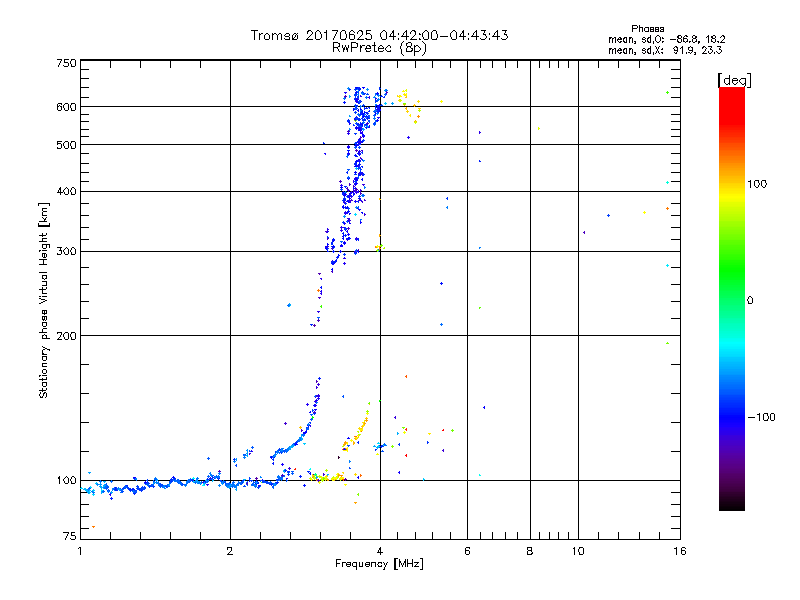Click the '75' tick on the height axis
The image size is (800, 600).
coord(69,537)
